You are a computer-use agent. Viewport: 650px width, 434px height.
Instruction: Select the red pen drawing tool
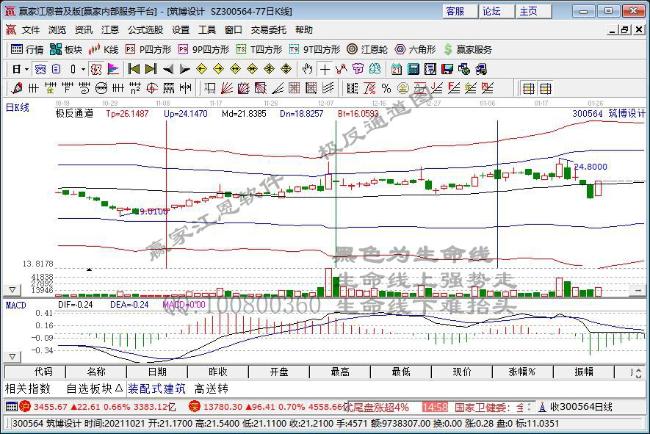point(17,88)
